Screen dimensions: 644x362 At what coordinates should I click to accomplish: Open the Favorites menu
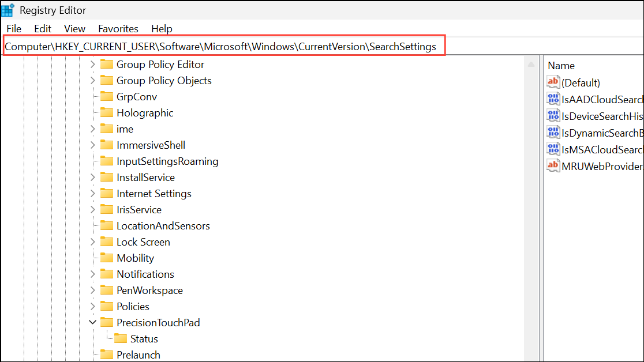click(x=118, y=29)
